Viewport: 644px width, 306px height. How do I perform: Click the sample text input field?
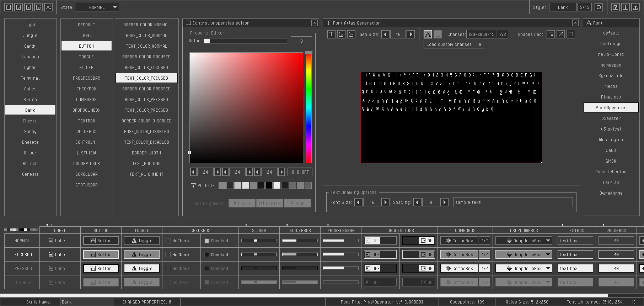[513, 202]
